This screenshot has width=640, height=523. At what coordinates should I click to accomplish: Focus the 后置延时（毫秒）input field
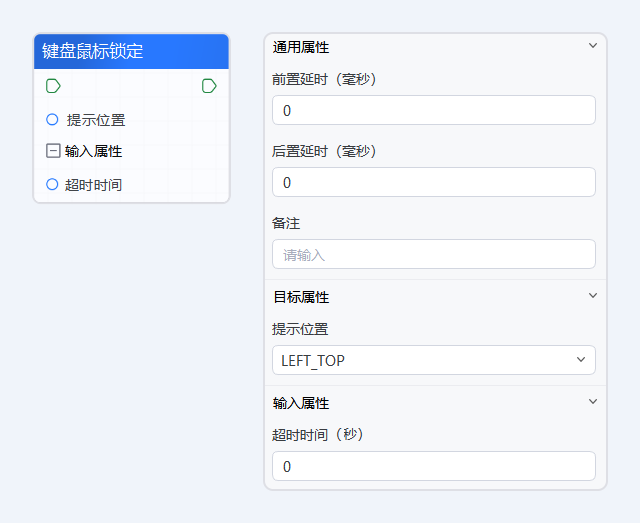[x=433, y=182]
